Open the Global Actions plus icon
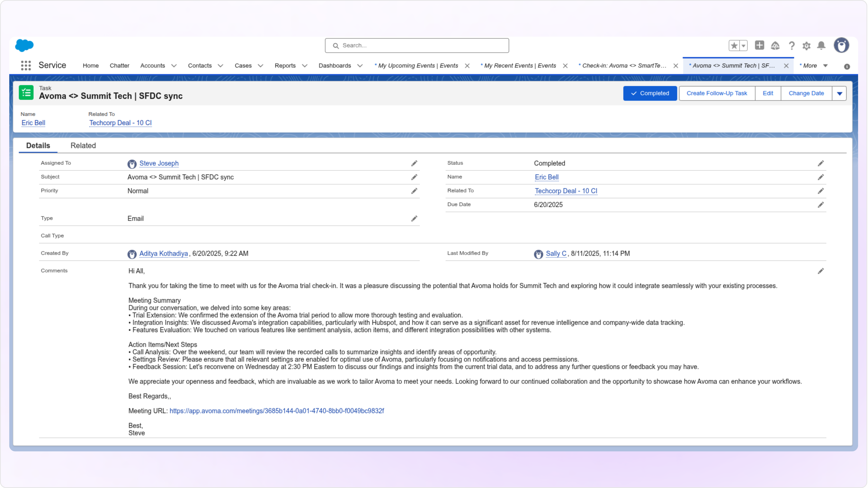Screen dimensions: 868x488 coord(759,45)
